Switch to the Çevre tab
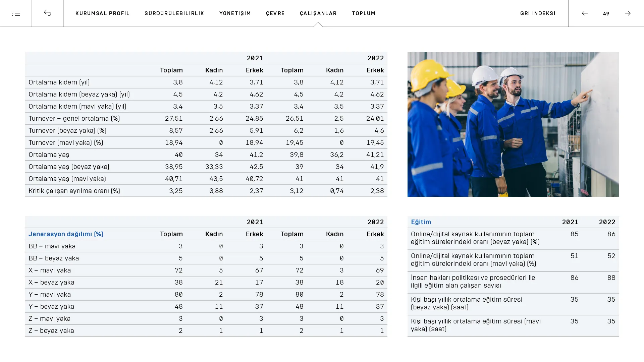 point(275,13)
